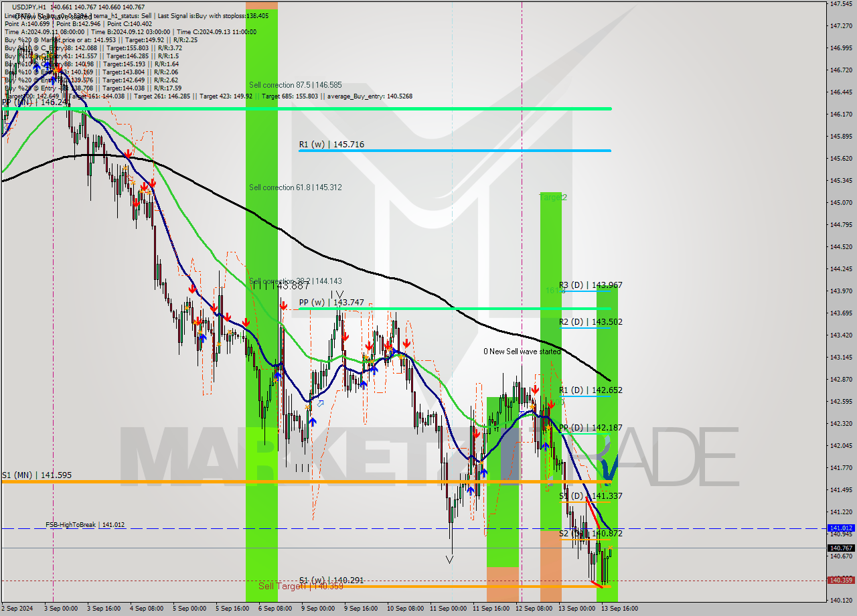This screenshot has width=857, height=616.
Task: Click the '6 Sep 08:00' time axis label
Action: [x=275, y=609]
